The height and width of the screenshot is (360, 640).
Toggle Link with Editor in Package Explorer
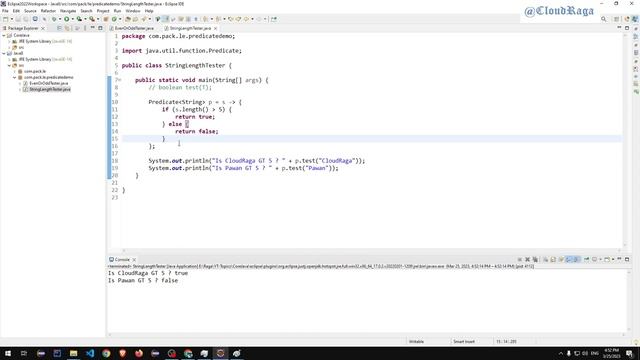point(67,28)
